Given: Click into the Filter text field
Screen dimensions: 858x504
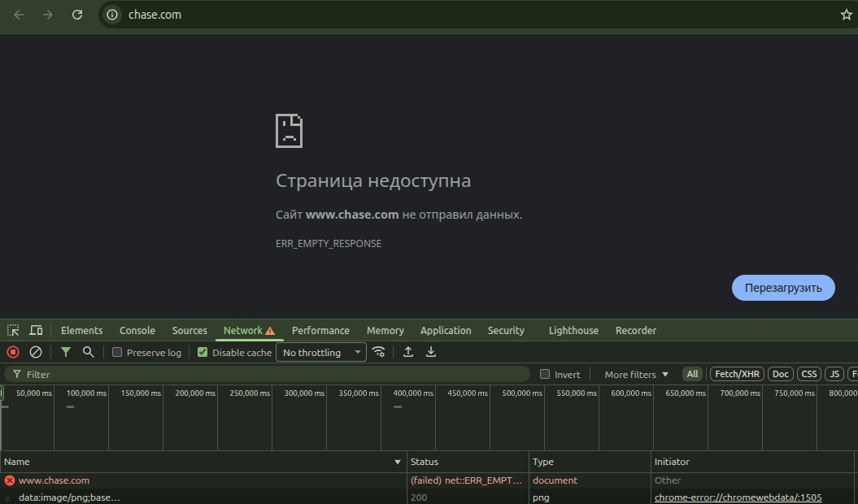Looking at the screenshot, I should pos(267,374).
